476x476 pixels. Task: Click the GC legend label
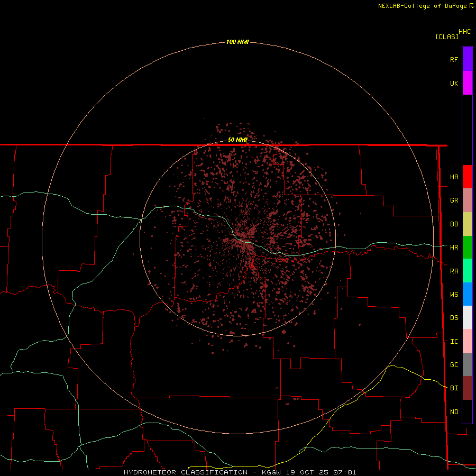454,364
